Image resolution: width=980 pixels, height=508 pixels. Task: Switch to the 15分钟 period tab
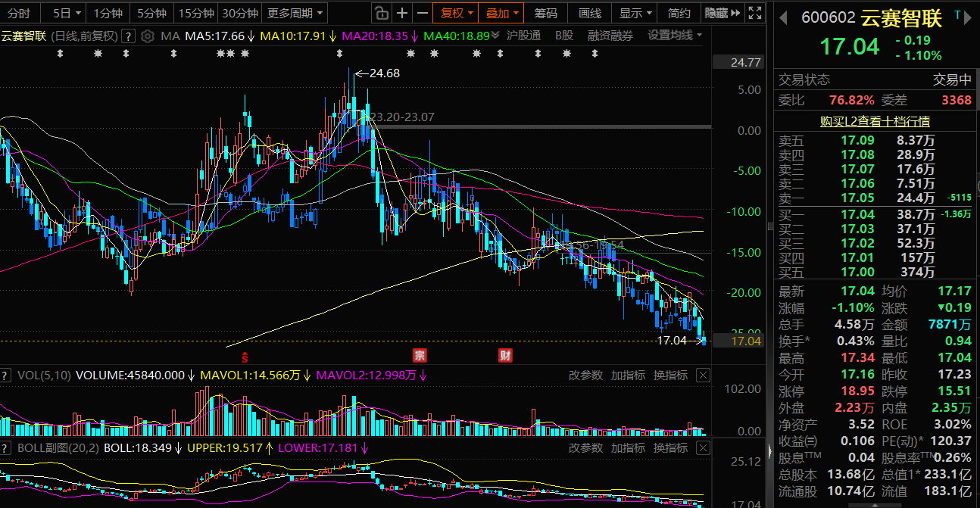click(x=195, y=13)
